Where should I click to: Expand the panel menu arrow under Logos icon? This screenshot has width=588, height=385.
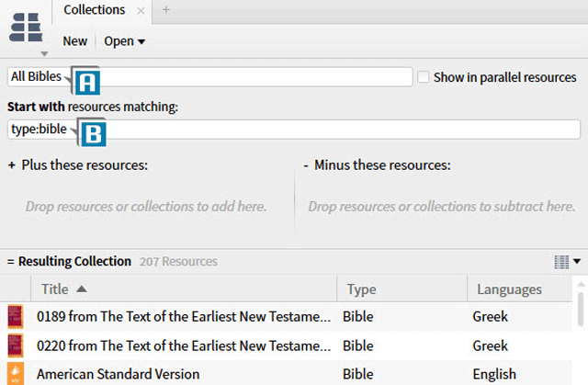(43, 54)
